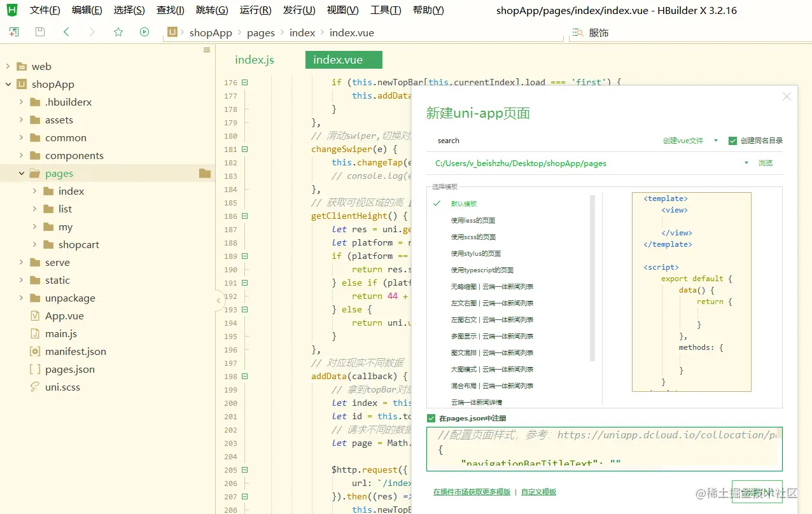Toggle code fold at line 176

[245, 82]
